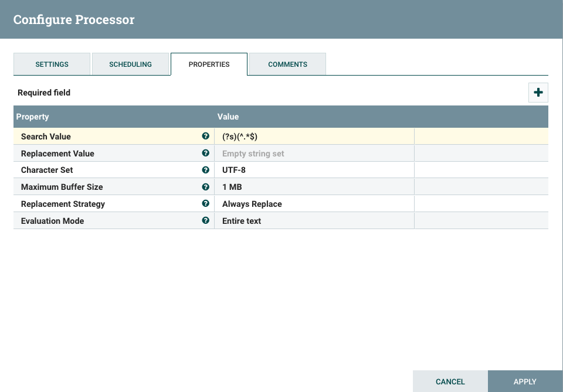Viewport: 563px width, 392px height.
Task: Select the Comments tab
Action: [287, 64]
